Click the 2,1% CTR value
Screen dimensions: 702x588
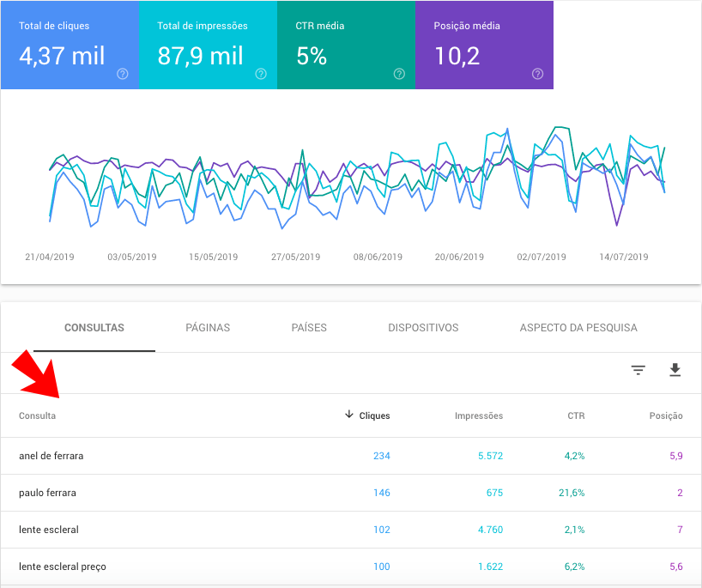click(x=574, y=530)
